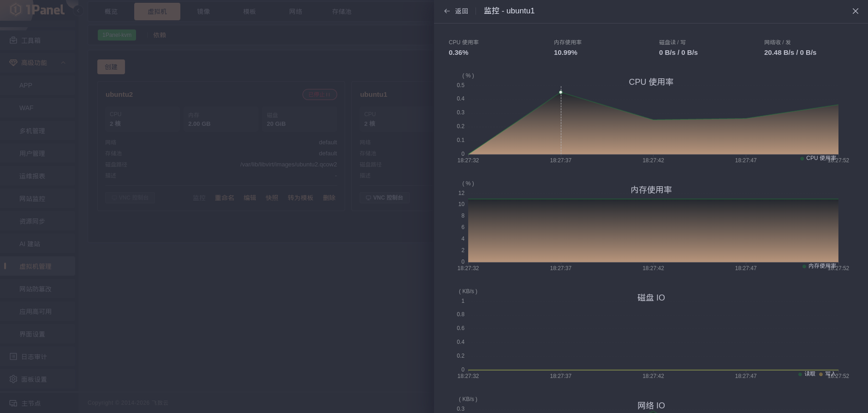868x413 pixels.
Task: Switch to the 存储池 tab
Action: point(342,12)
